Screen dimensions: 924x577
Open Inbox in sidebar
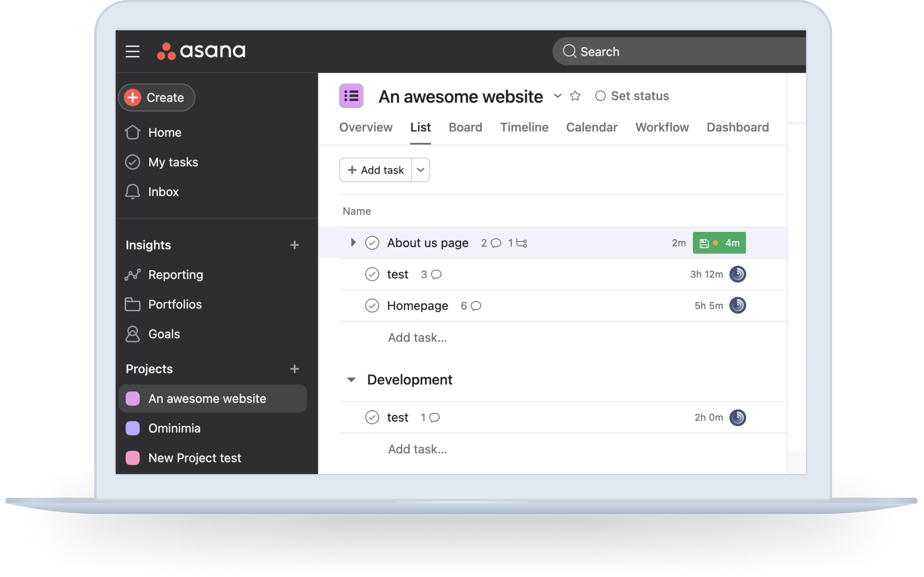164,192
